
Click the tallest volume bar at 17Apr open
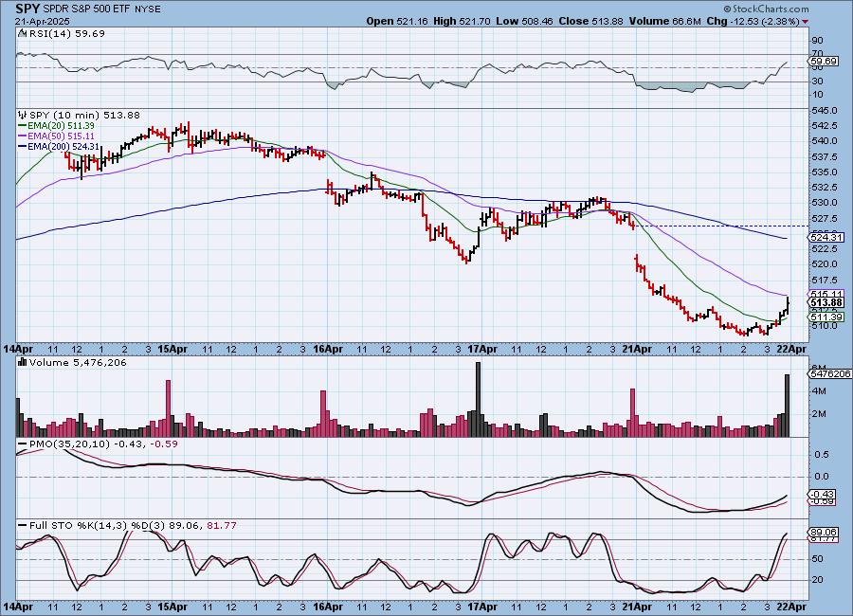point(479,399)
